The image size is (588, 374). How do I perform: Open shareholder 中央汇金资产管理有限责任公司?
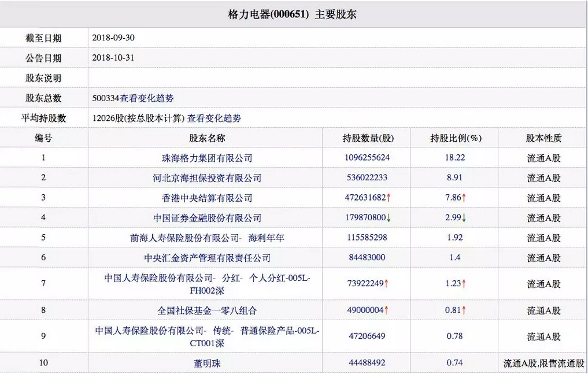point(207,258)
